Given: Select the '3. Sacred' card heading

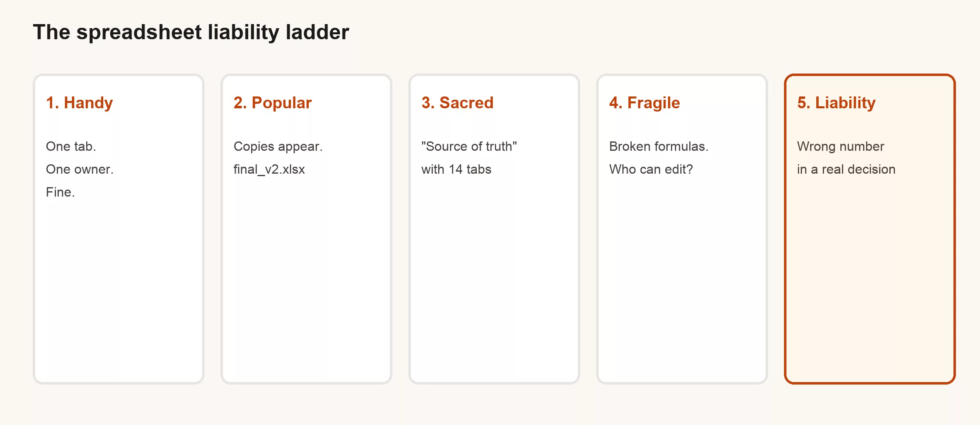Looking at the screenshot, I should (x=457, y=103).
